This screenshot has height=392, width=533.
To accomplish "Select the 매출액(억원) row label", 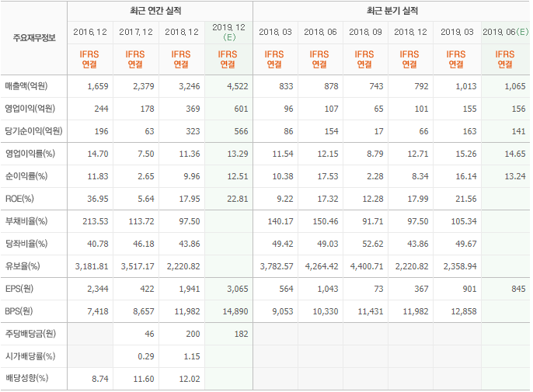I will point(26,86).
